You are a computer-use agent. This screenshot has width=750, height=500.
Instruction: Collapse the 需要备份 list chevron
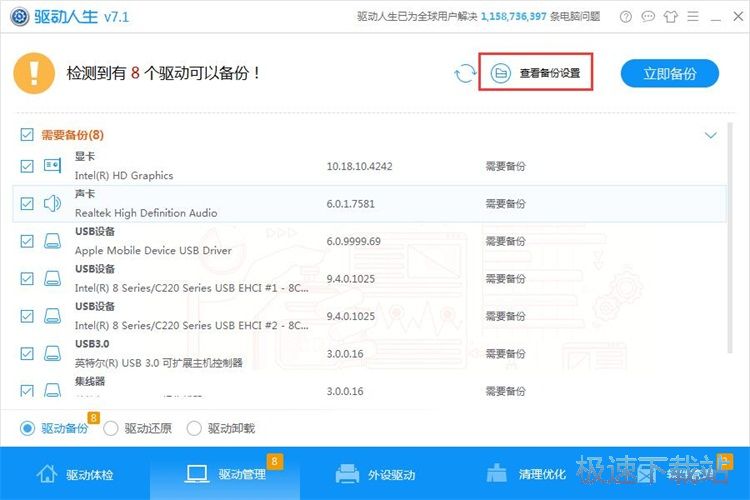711,135
